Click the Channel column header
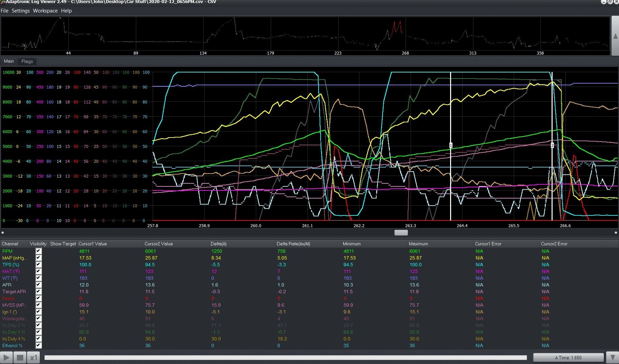The height and width of the screenshot is (364, 619). click(x=10, y=244)
